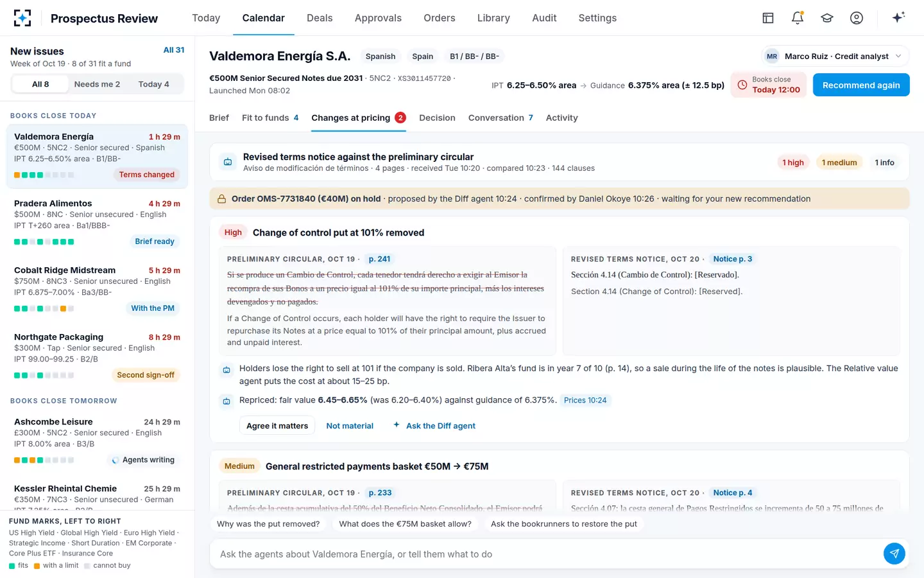This screenshot has height=578, width=924.
Task: Click Agree it matters
Action: [x=277, y=426]
